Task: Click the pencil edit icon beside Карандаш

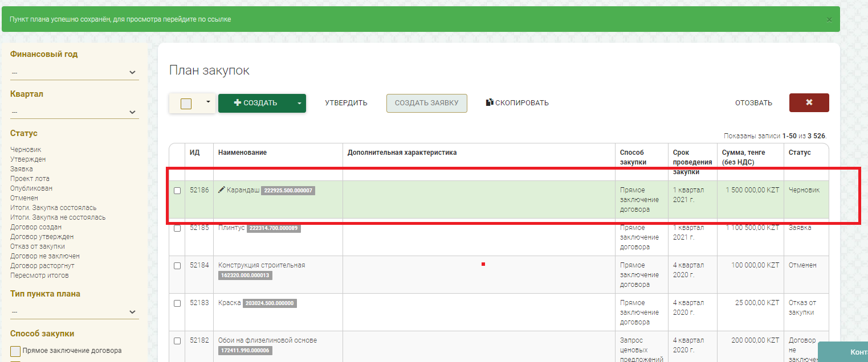Action: point(222,190)
